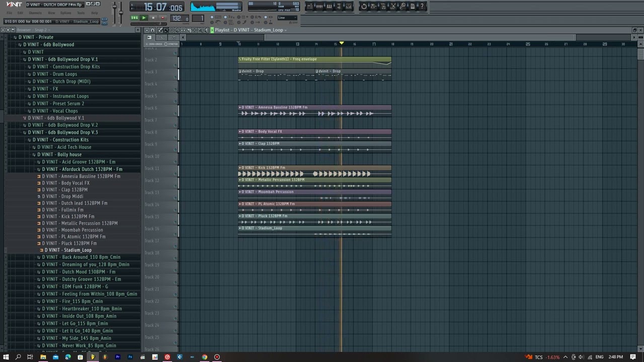The image size is (644, 362).
Task: Click the transport Stop button
Action: point(153,18)
